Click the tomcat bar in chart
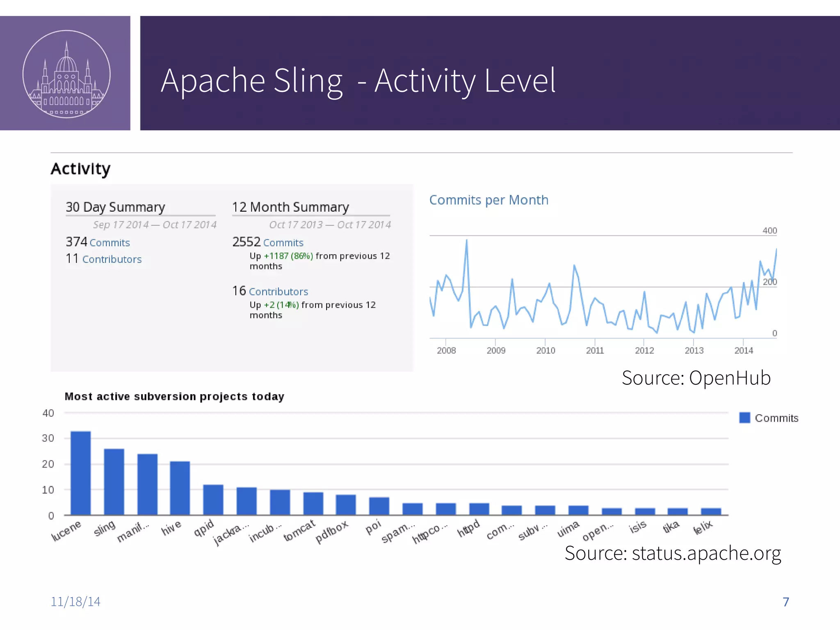840x630 pixels. click(x=313, y=503)
